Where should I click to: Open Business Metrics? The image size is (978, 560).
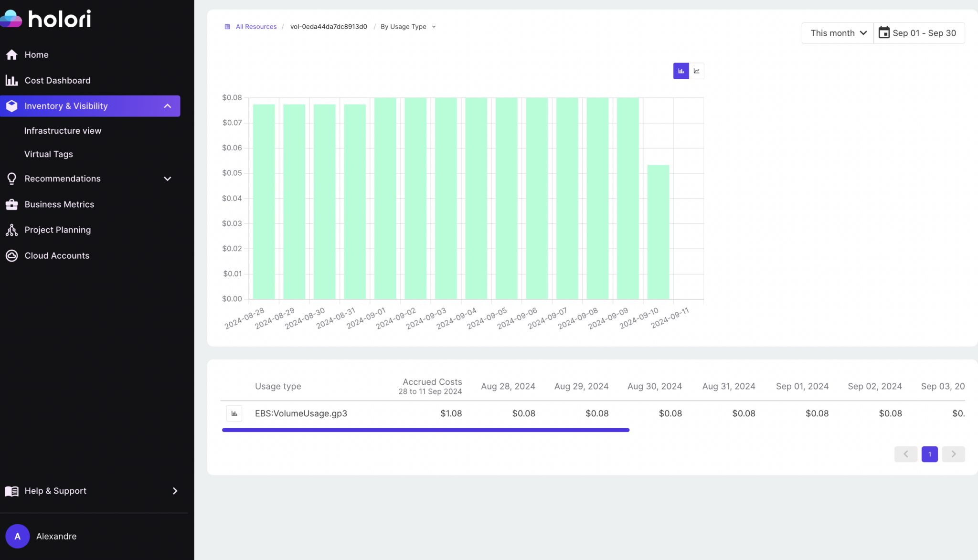(59, 204)
